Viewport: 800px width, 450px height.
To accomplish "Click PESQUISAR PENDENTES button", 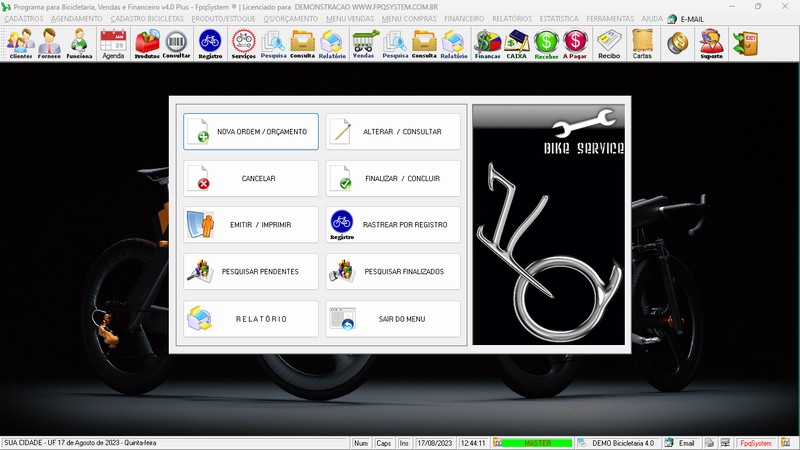I will 251,271.
